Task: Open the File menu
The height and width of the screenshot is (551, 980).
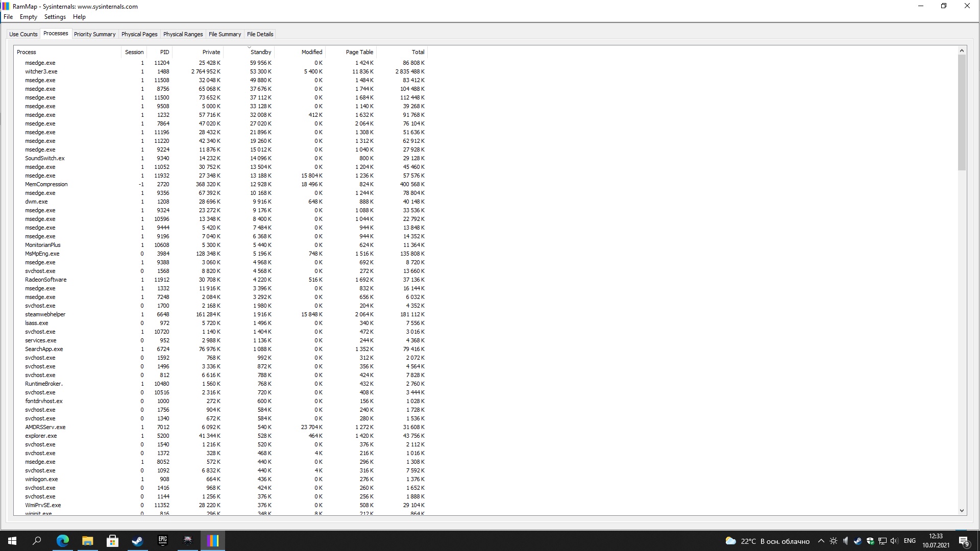Action: 8,17
